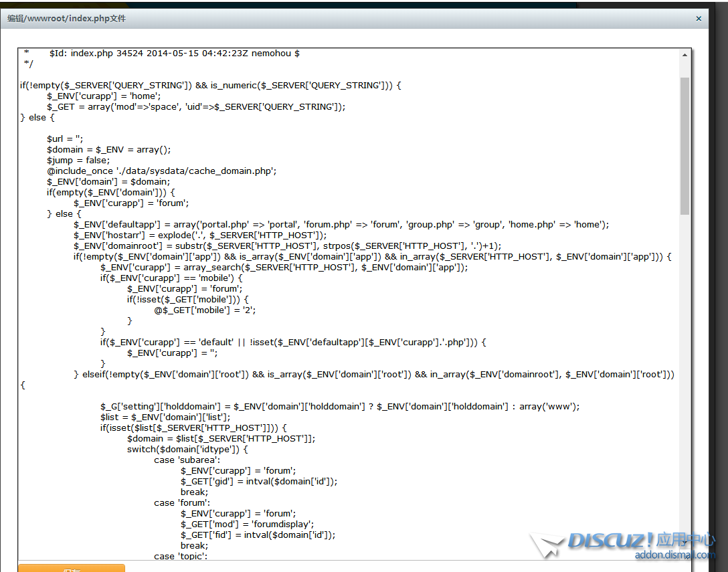Click the dialog title "编辑/wwwroot/index.php文件"
This screenshot has height=572, width=728.
(x=66, y=19)
